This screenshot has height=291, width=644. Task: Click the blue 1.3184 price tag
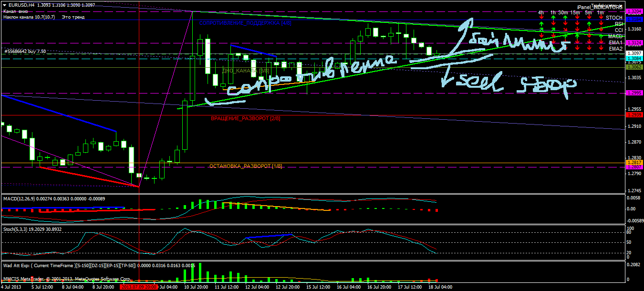click(x=634, y=20)
